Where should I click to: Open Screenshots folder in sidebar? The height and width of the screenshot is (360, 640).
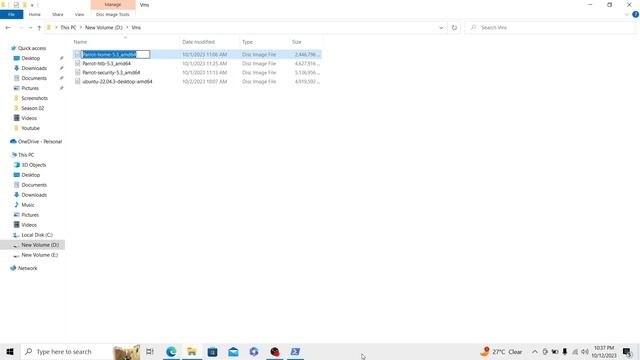coord(34,98)
